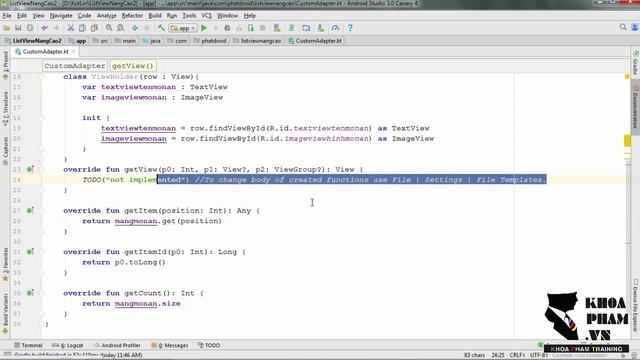
Task: Collapse the ViewHolder class fold marker
Action: (x=42, y=77)
